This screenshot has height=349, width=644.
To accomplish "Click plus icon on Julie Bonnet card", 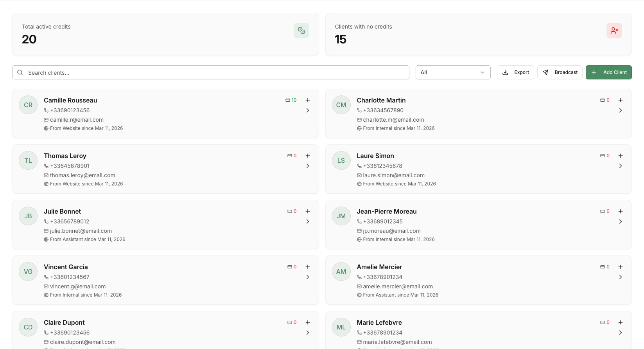I will tap(308, 211).
